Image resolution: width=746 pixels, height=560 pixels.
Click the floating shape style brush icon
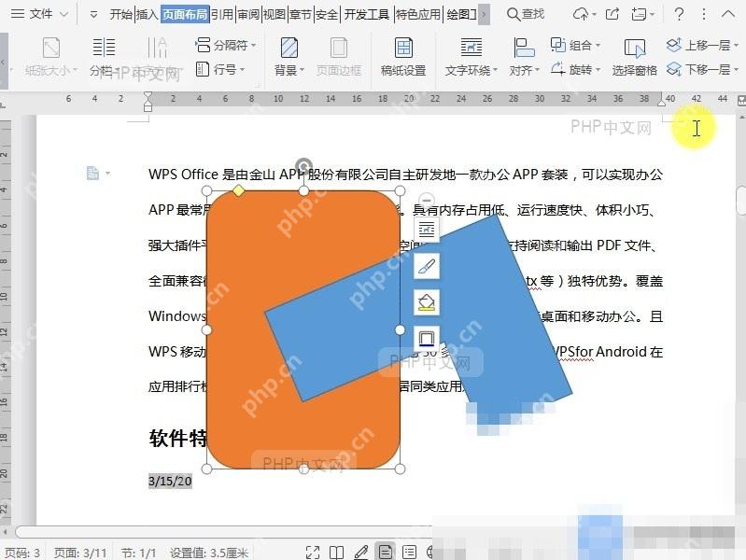(x=427, y=266)
